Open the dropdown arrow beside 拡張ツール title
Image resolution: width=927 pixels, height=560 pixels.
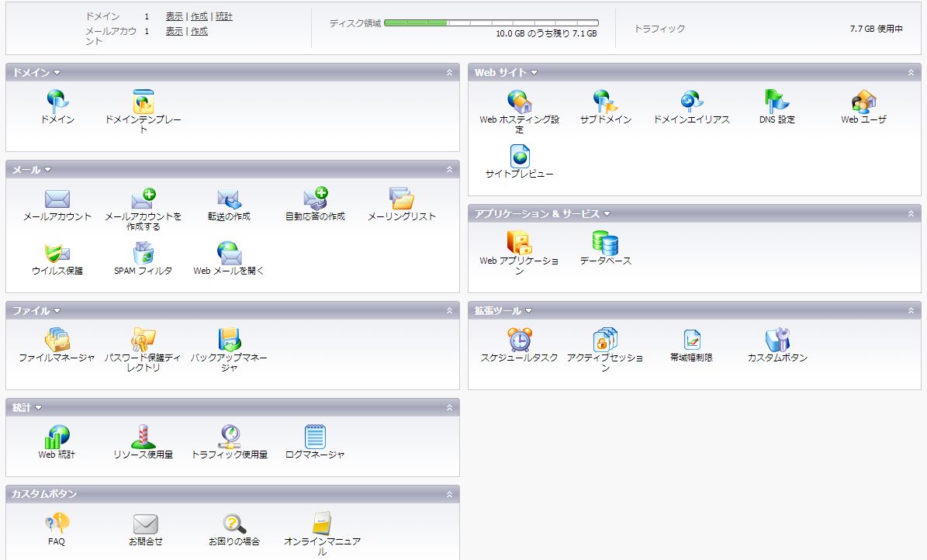coord(529,311)
